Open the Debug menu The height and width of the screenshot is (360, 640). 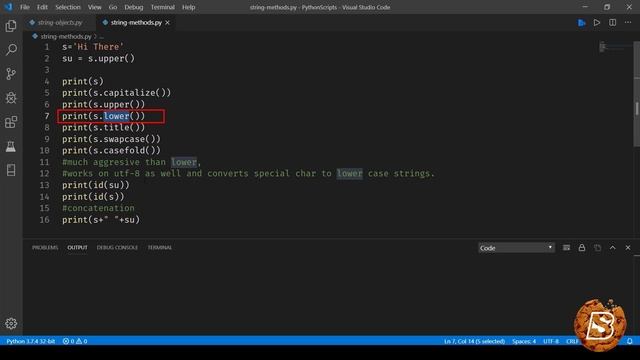[x=133, y=7]
